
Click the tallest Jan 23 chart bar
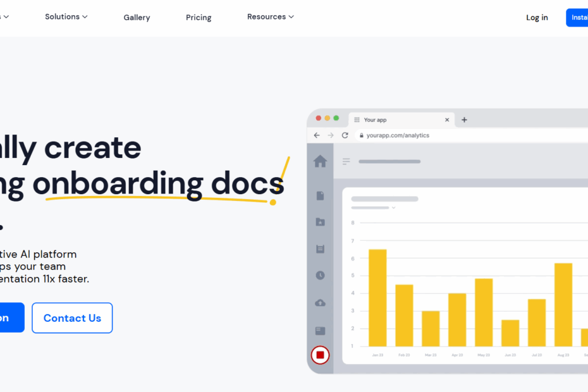click(377, 297)
